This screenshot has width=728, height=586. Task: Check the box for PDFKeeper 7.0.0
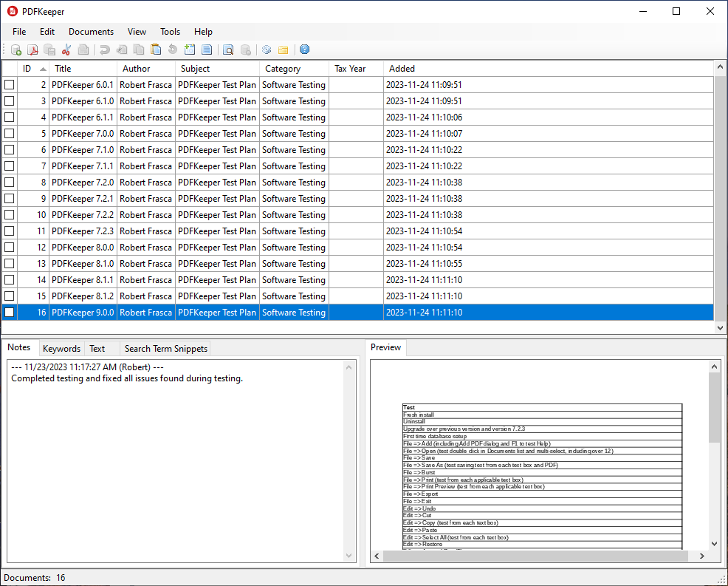pos(10,133)
